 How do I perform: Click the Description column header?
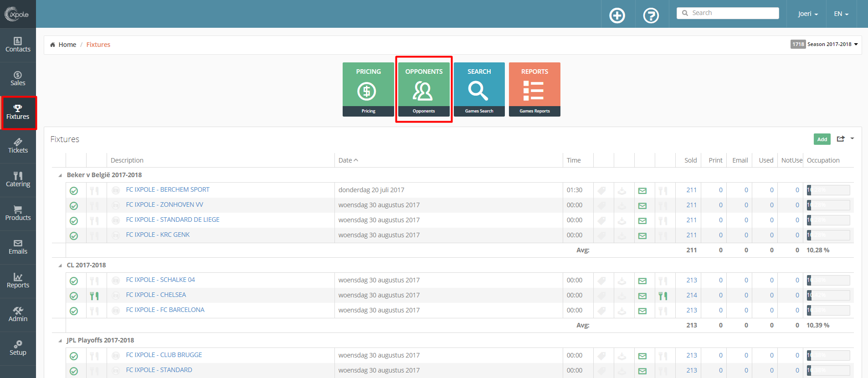pos(127,160)
